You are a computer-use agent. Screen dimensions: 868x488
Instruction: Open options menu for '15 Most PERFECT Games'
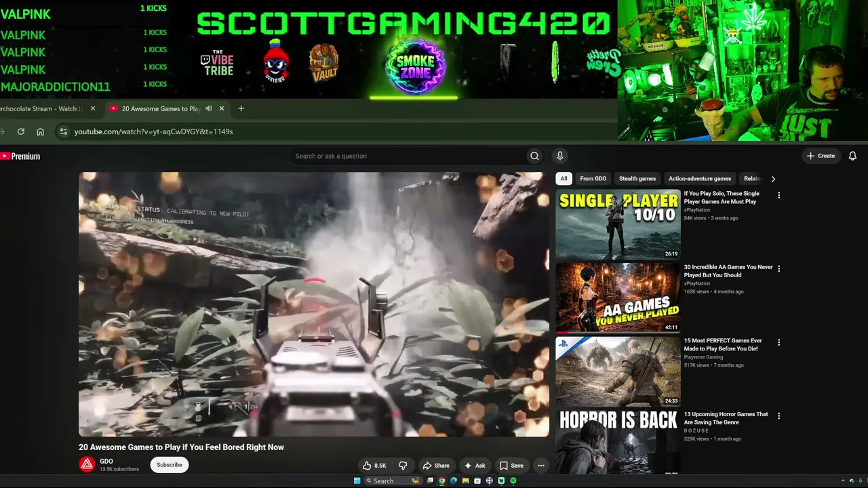pyautogui.click(x=778, y=342)
